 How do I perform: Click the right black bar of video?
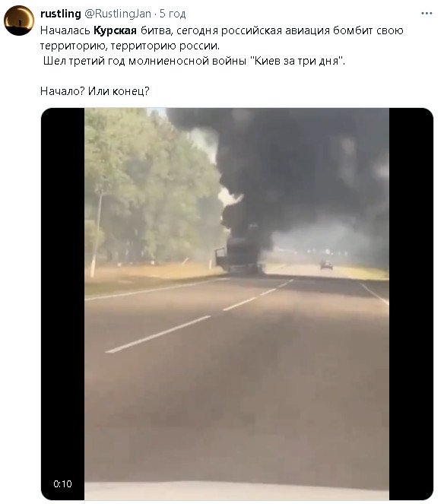(411, 304)
